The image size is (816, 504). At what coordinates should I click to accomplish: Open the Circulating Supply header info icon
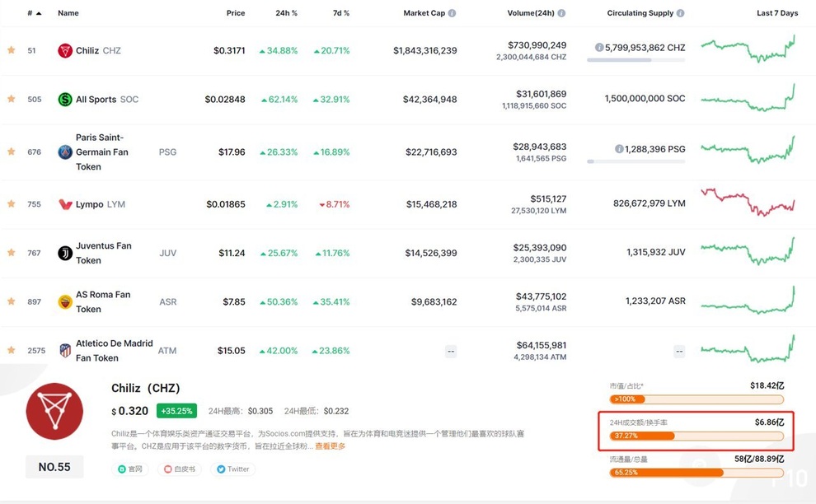(x=680, y=13)
